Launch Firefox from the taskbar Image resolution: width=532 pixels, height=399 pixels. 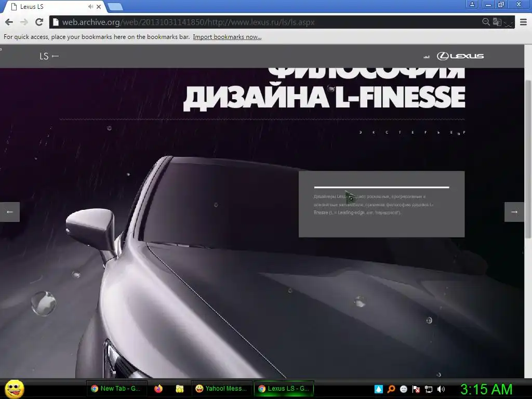158,389
